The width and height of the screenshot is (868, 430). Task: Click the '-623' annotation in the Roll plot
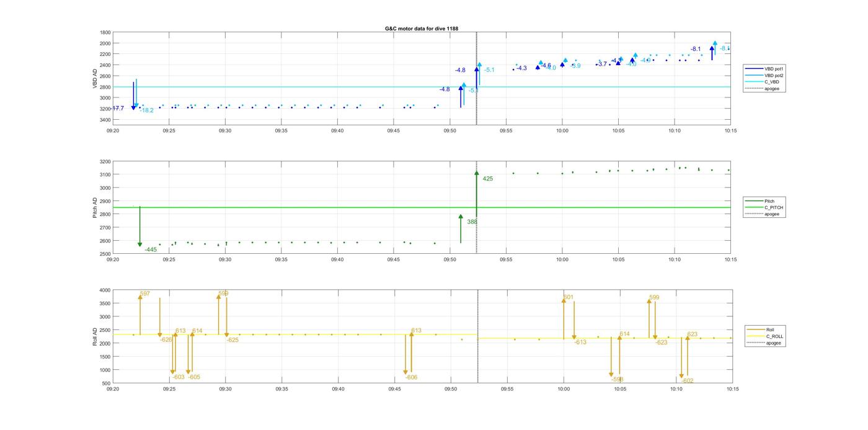coord(662,342)
